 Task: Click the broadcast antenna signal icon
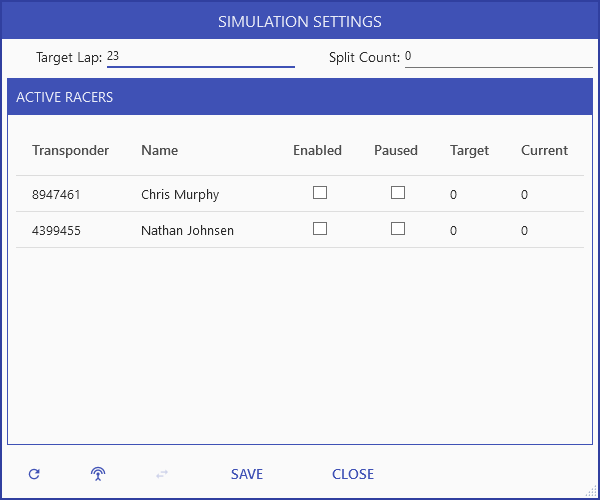(97, 474)
